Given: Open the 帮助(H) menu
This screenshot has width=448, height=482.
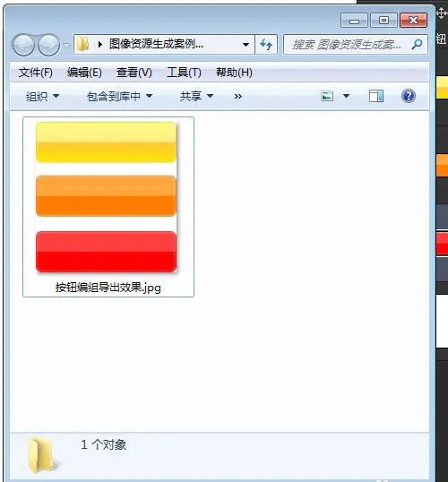Looking at the screenshot, I should pos(234,73).
